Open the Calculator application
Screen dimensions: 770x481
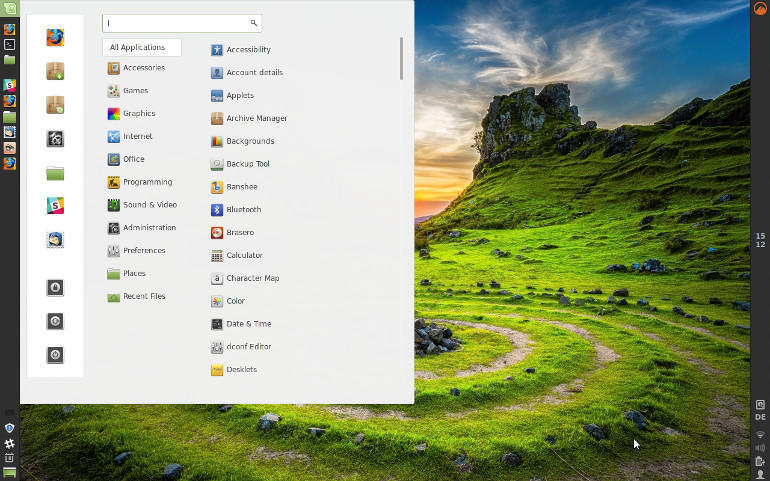tap(244, 256)
